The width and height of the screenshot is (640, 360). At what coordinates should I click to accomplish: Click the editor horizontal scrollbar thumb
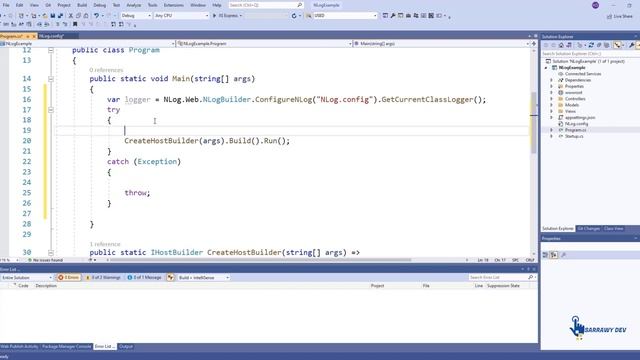click(x=260, y=260)
